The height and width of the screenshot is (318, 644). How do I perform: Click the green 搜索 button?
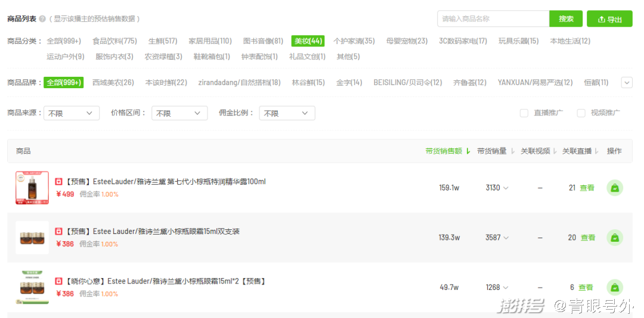566,19
